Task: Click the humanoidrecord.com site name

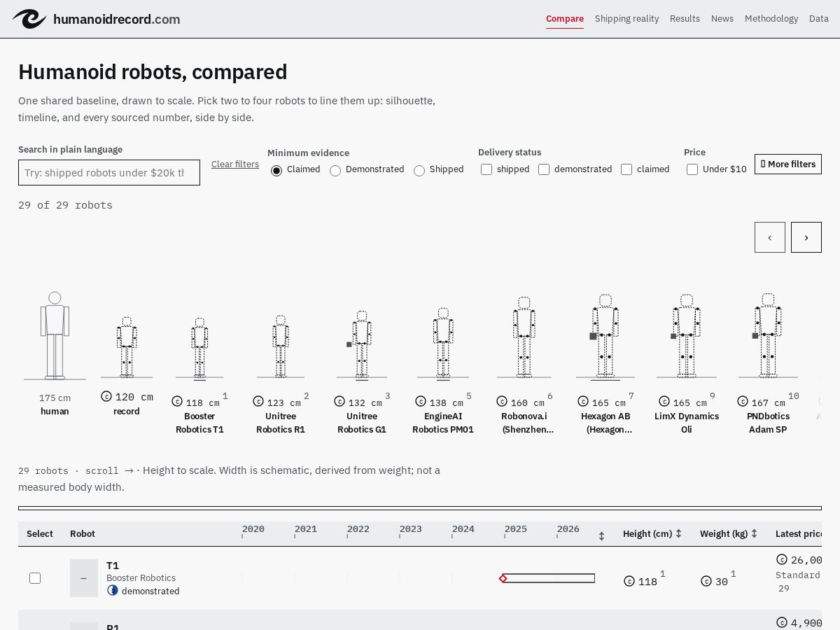Action: click(117, 20)
